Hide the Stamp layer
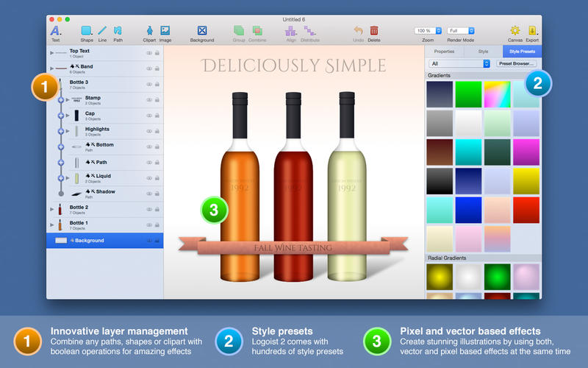The height and width of the screenshot is (368, 588). [149, 100]
